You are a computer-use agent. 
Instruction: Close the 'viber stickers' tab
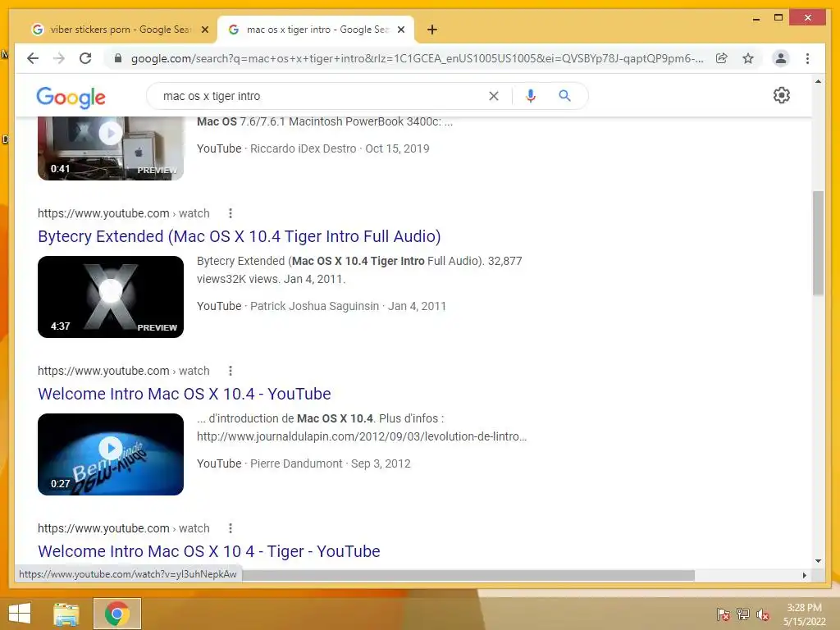(204, 30)
